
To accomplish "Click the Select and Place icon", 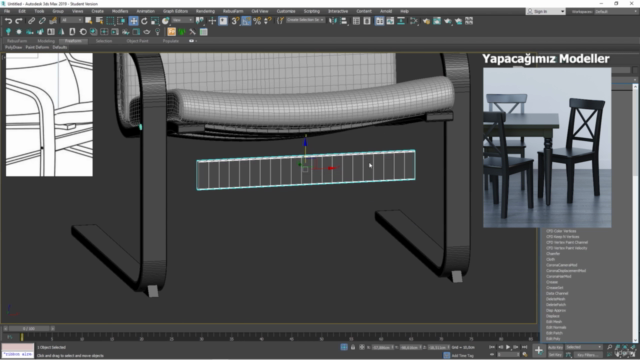I will (x=165, y=21).
